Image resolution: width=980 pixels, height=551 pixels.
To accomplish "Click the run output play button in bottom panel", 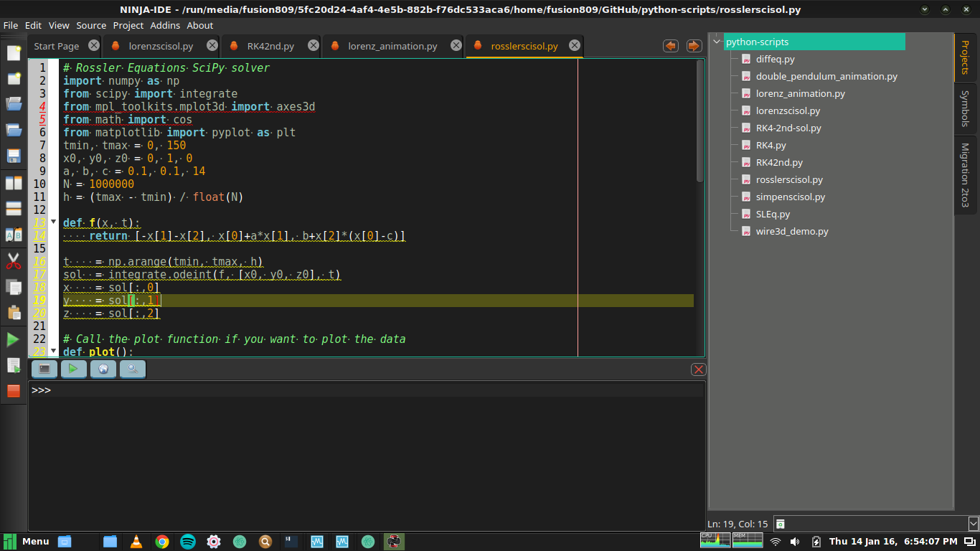I will (x=74, y=369).
